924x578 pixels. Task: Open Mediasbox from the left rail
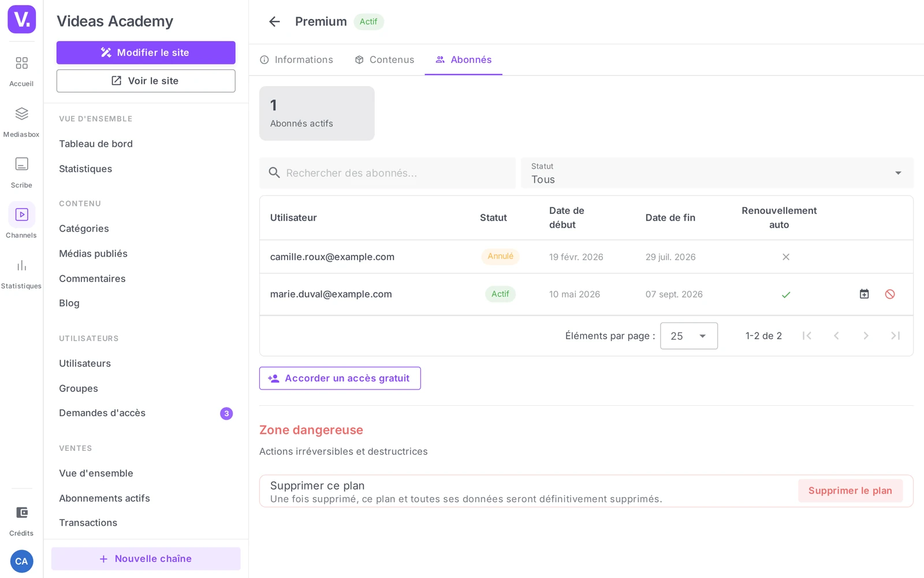coord(21,122)
